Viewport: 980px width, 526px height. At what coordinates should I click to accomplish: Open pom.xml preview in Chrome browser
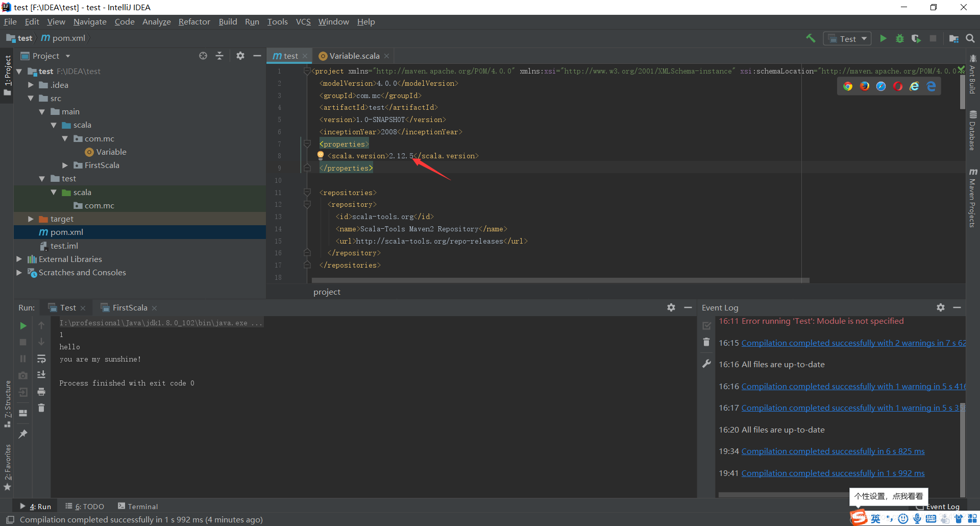tap(848, 86)
